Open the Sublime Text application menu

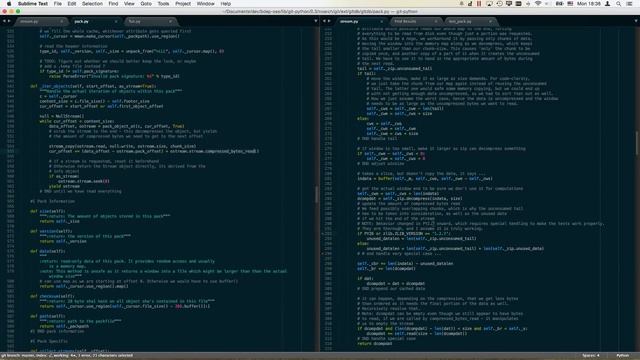[33, 4]
